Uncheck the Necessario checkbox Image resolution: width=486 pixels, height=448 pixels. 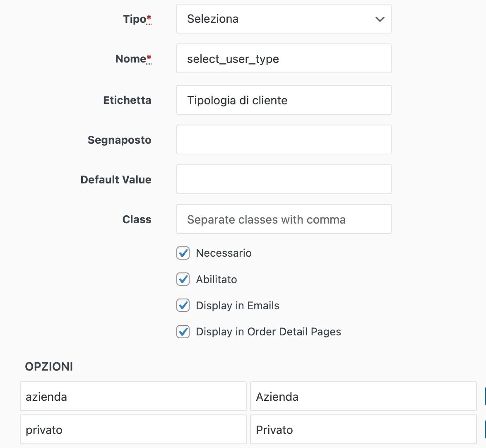(183, 253)
